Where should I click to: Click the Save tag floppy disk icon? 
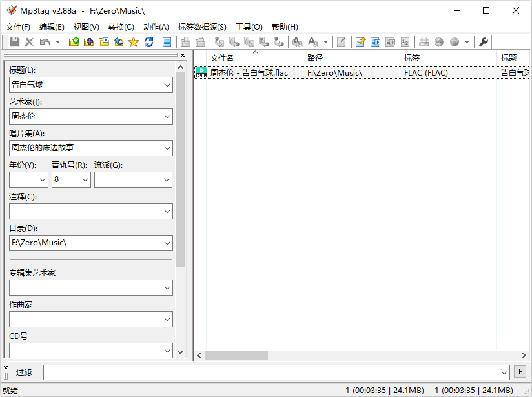(15, 42)
